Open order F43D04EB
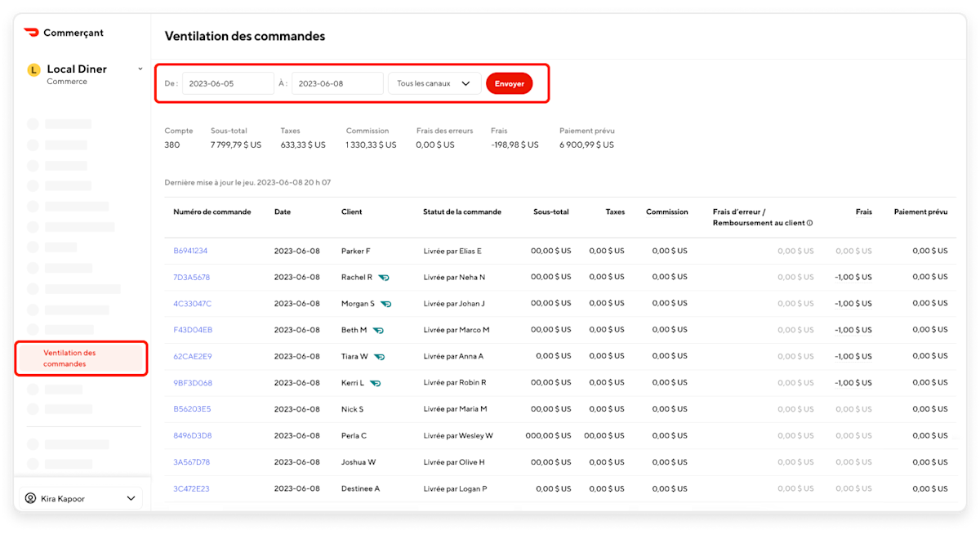980x539 pixels. click(x=193, y=330)
